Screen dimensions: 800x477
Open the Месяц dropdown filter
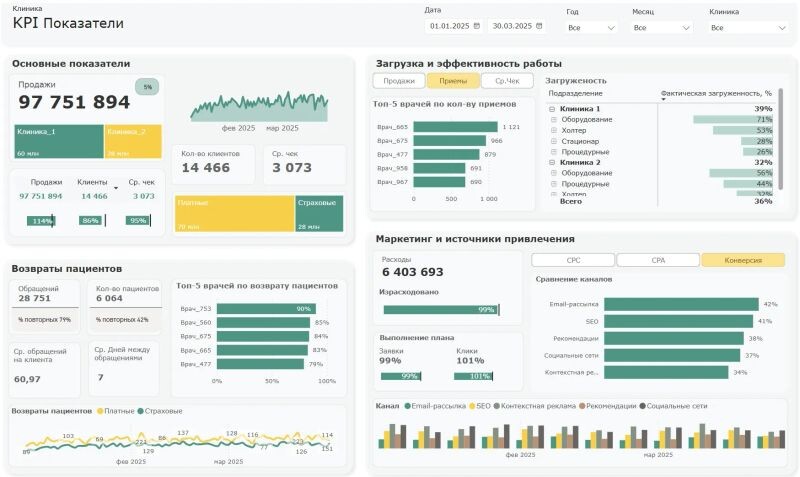(x=660, y=28)
